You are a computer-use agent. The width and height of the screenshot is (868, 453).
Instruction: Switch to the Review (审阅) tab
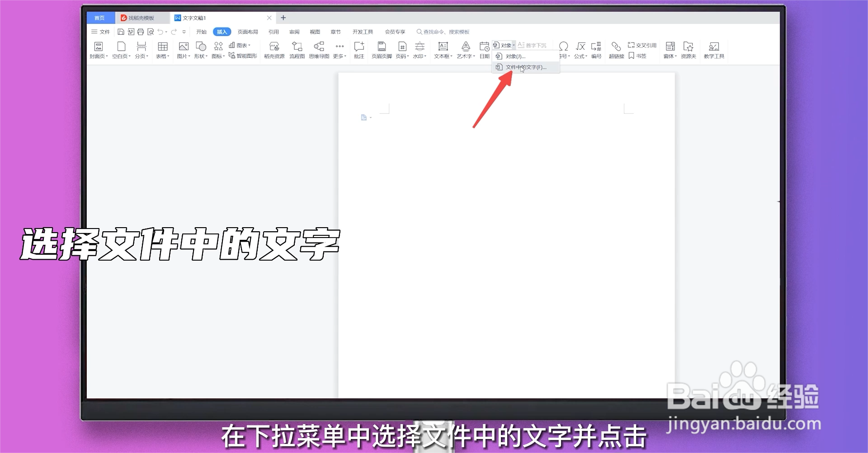click(294, 32)
